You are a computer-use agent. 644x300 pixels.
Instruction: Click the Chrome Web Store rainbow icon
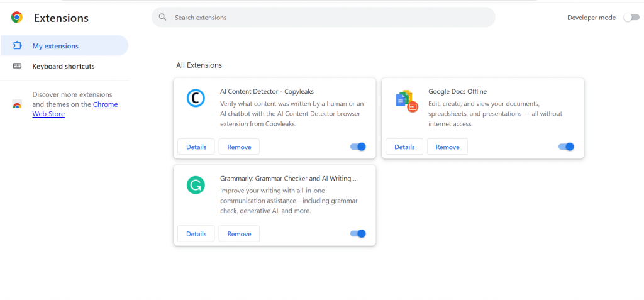click(x=17, y=104)
